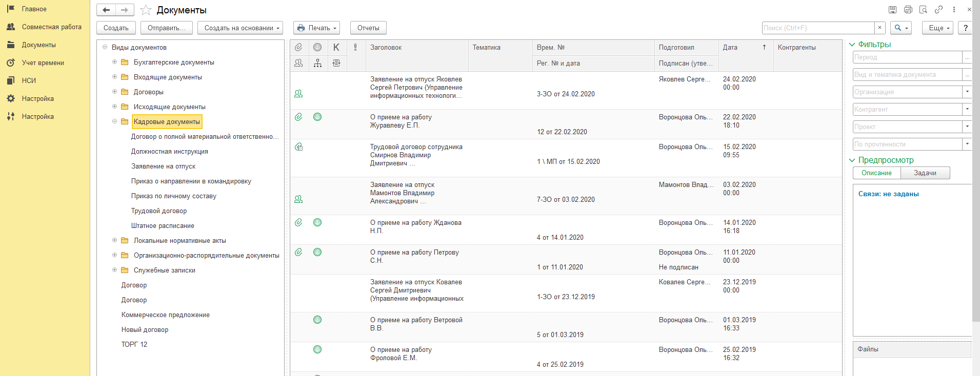This screenshot has height=376, width=980.
Task: Click the Отправить... button
Action: [167, 28]
